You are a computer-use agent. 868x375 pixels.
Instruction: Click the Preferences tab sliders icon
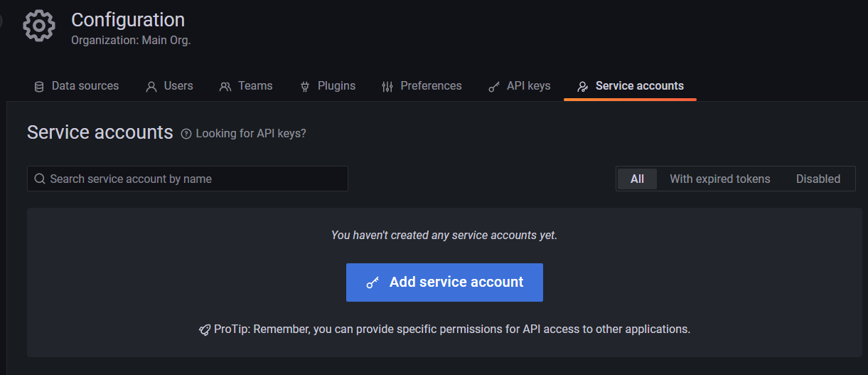click(x=387, y=87)
